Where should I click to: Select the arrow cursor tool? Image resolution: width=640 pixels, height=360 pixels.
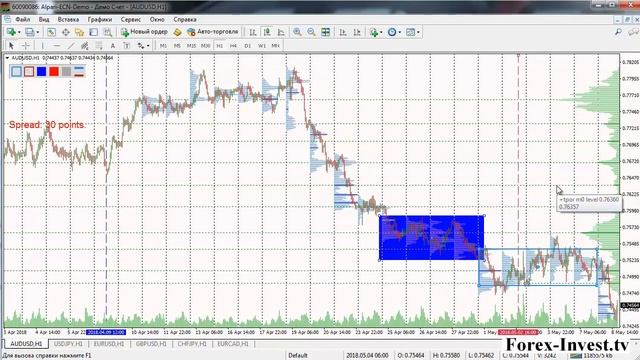point(11,46)
